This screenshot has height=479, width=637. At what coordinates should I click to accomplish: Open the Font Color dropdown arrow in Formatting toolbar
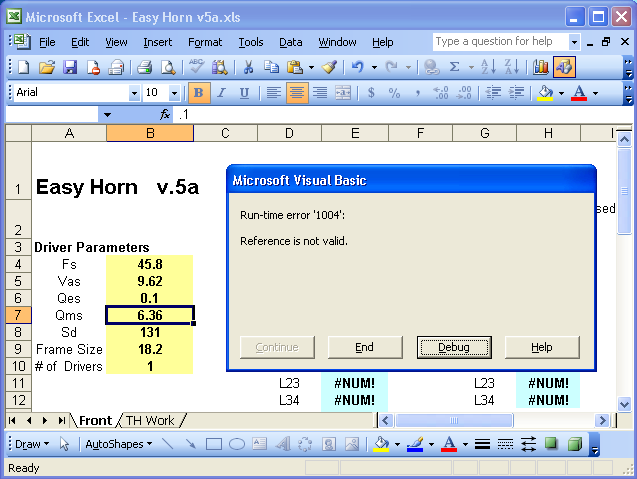(x=595, y=93)
